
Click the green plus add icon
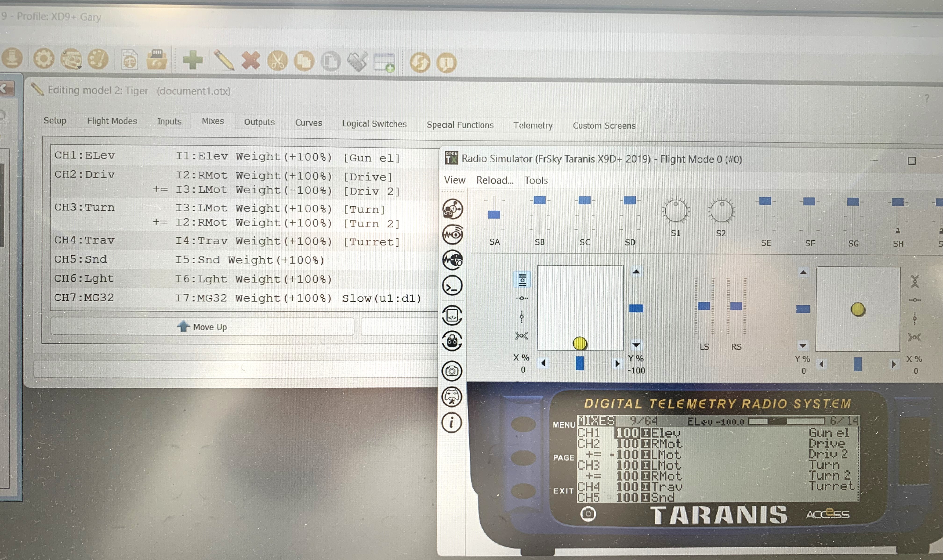point(193,60)
